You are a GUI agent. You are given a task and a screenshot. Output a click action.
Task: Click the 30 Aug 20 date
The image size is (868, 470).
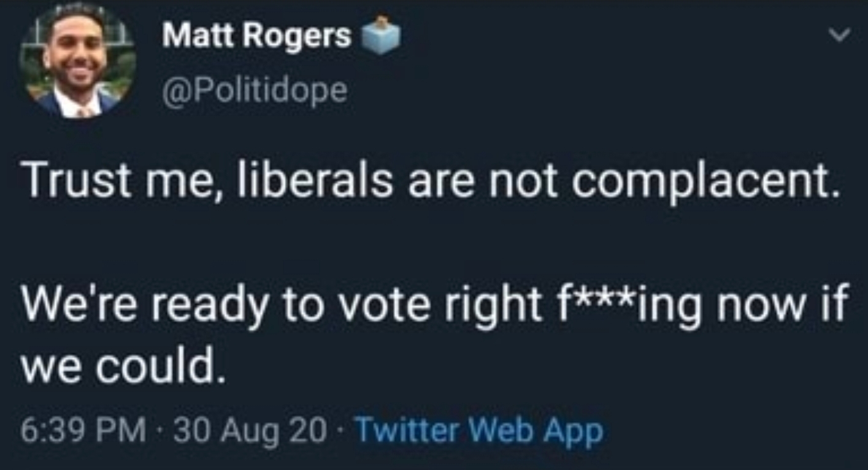tap(250, 432)
